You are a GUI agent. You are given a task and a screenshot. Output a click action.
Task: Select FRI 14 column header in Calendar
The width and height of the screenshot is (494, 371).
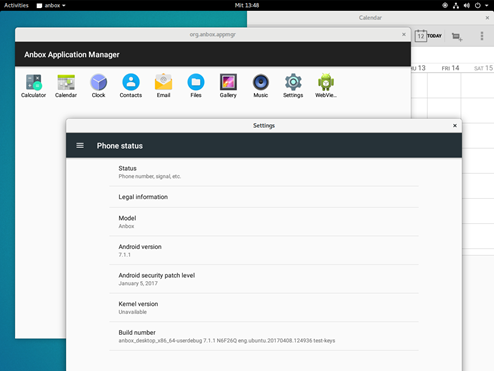450,68
